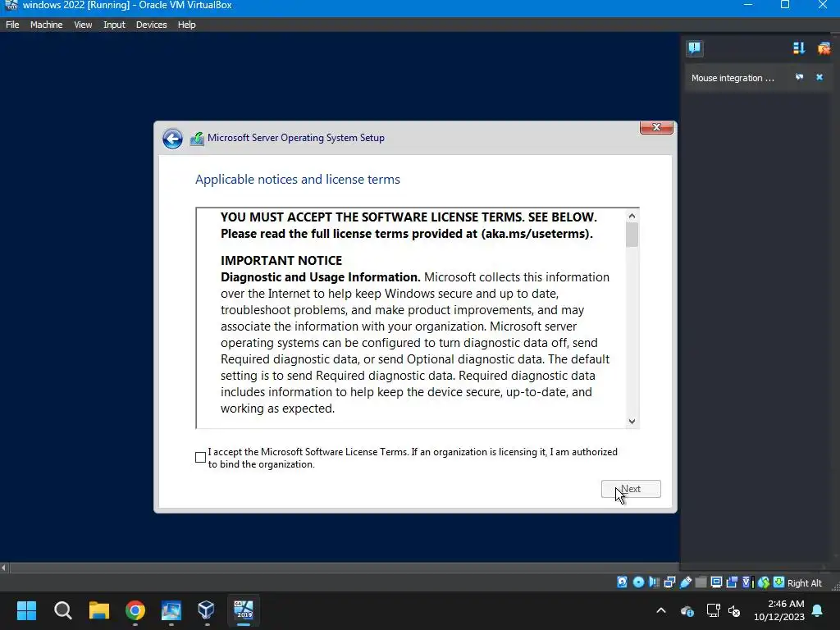
Task: Click the 'Applicable notices and license terms' heading
Action: coord(297,180)
